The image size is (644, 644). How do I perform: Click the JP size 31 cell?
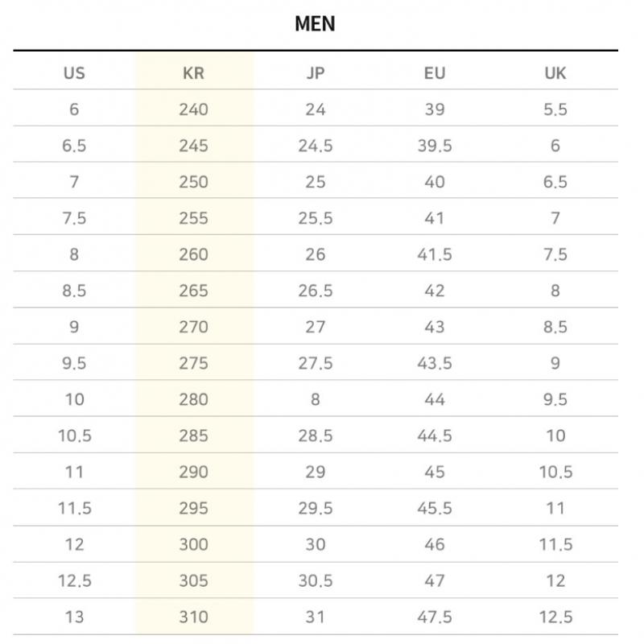[x=316, y=617]
